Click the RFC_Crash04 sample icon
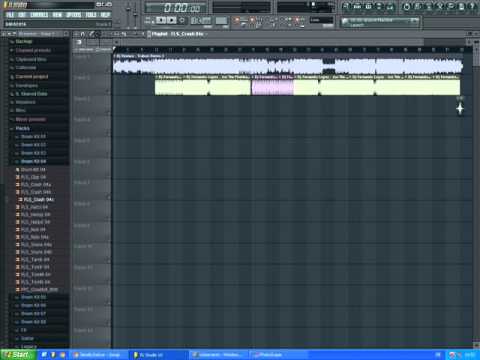The width and height of the screenshot is (480, 360). (18, 289)
